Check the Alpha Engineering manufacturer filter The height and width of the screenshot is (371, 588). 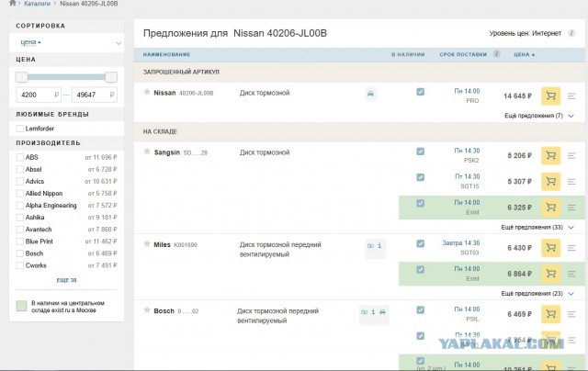click(x=20, y=206)
